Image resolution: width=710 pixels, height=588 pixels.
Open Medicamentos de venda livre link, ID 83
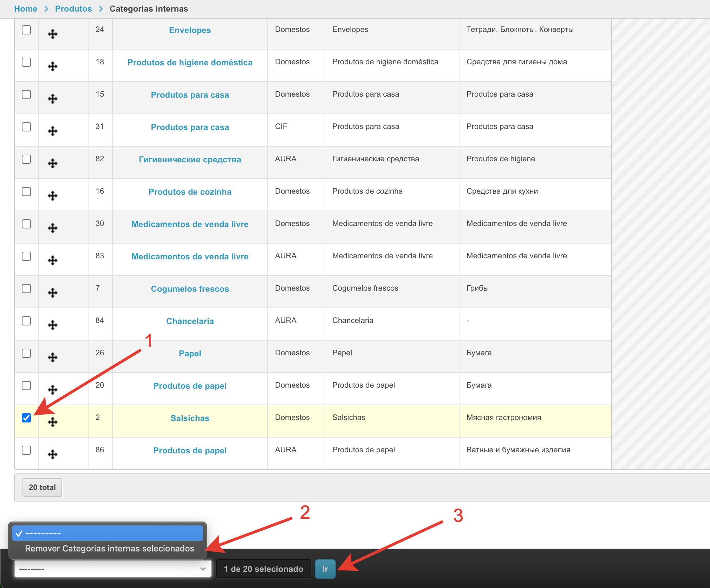click(190, 257)
